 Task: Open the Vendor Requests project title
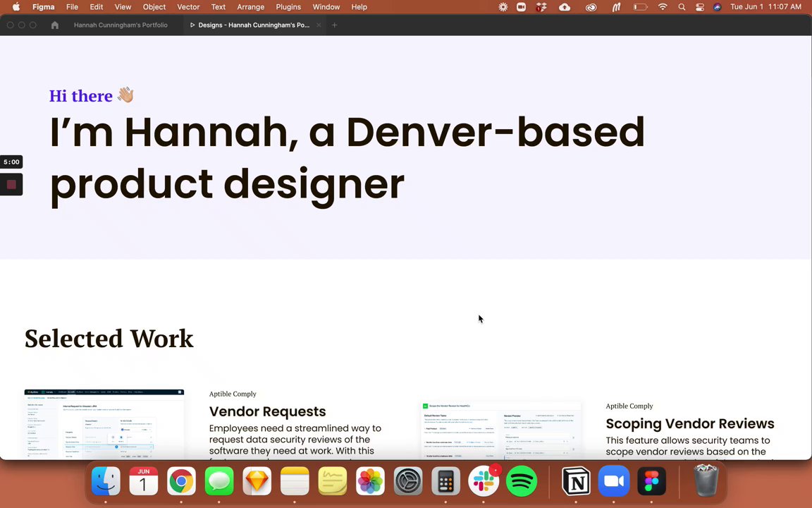(267, 411)
